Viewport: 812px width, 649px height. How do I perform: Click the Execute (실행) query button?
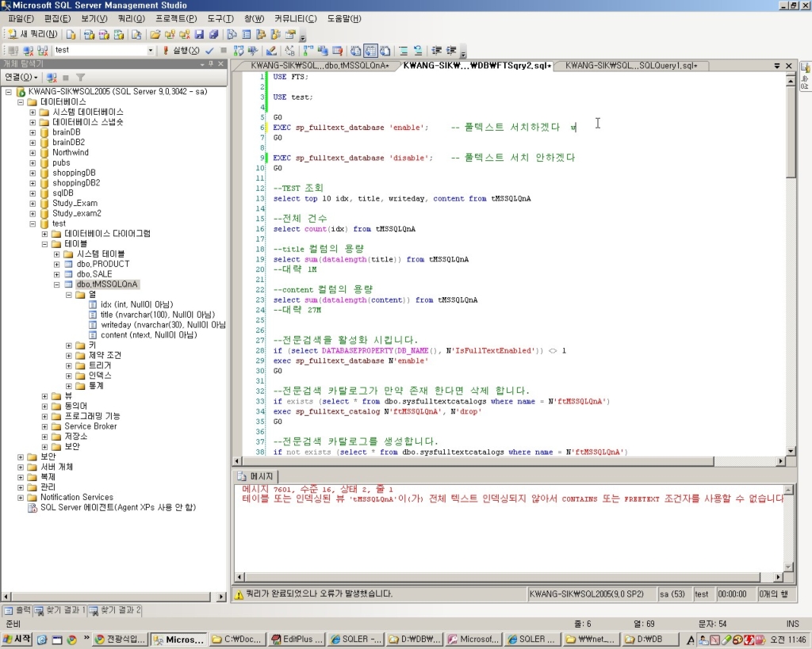click(182, 50)
